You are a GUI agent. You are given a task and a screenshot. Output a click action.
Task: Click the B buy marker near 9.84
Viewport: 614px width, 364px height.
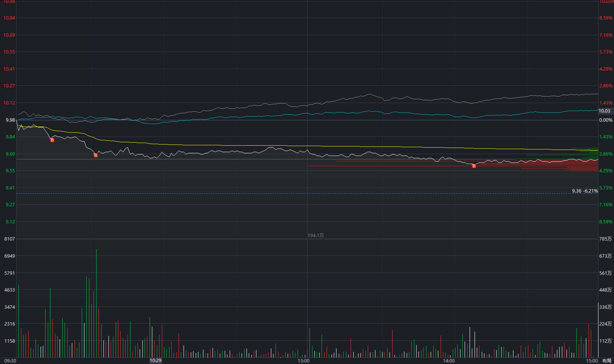(52, 140)
